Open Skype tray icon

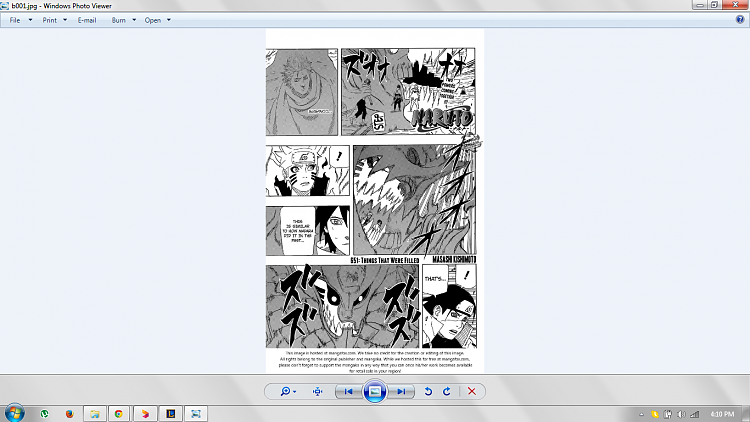coord(655,414)
